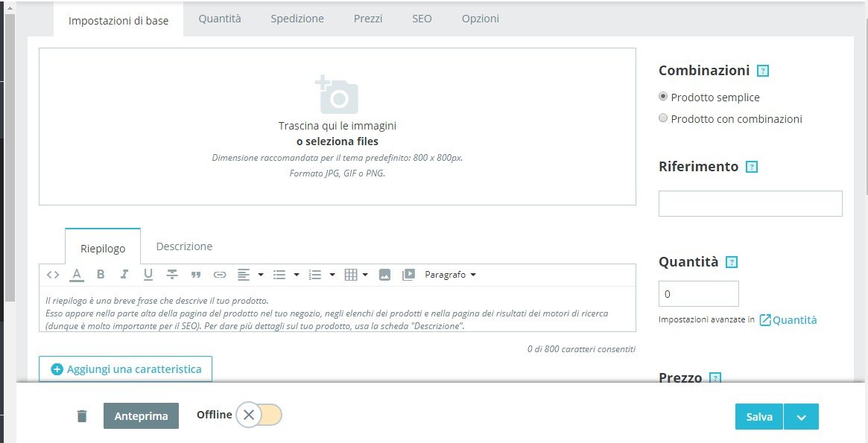Open the Paragrafo format dropdown
This screenshot has height=443, width=868.
(450, 274)
